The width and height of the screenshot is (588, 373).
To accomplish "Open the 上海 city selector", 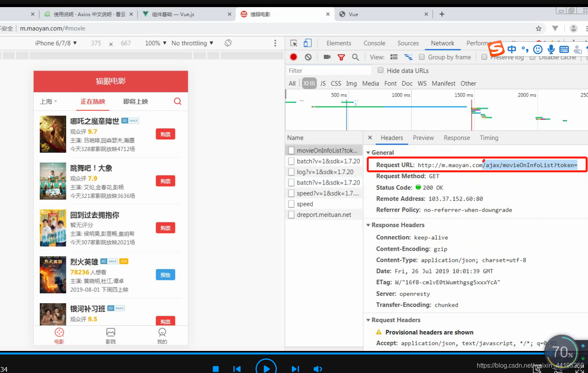I will pyautogui.click(x=49, y=101).
